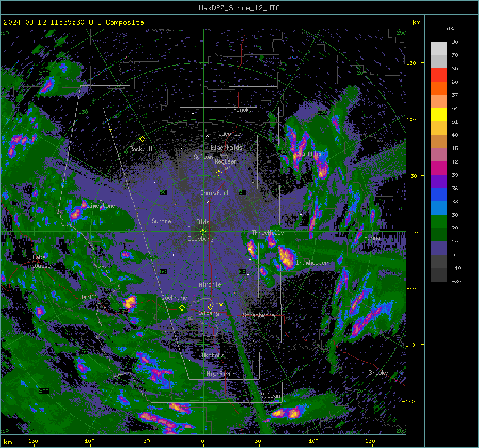This screenshot has height=448, width=479.
Task: Click the RockyMH label
Action: click(x=141, y=149)
